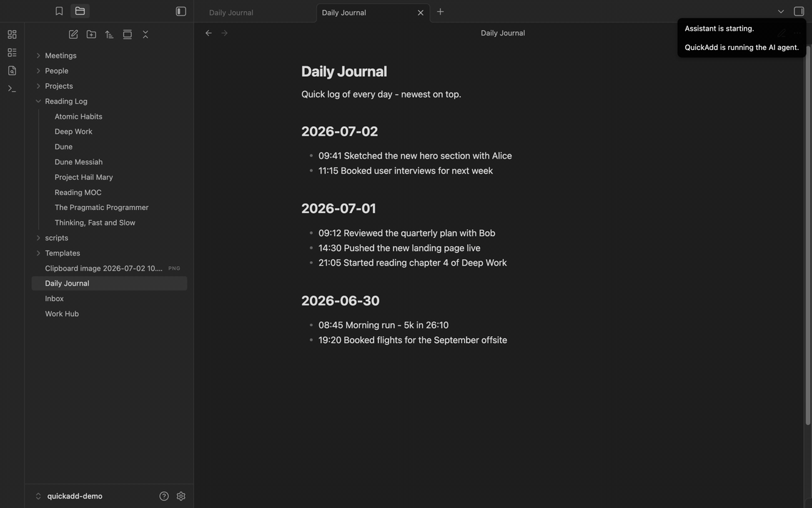Open the tab list dropdown arrow
The height and width of the screenshot is (508, 812).
[781, 11]
